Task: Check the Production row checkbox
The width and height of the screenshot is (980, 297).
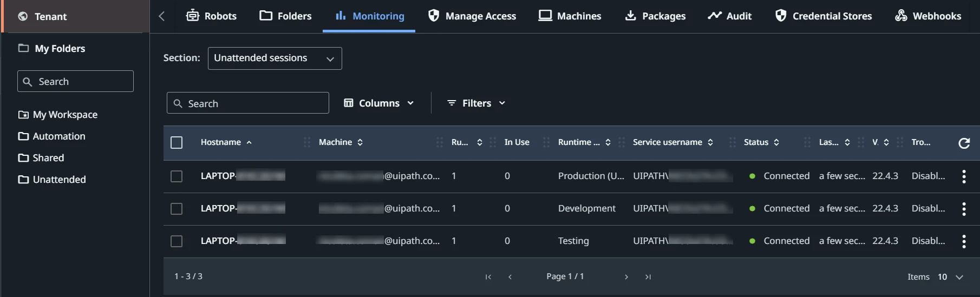Action: coord(177,176)
